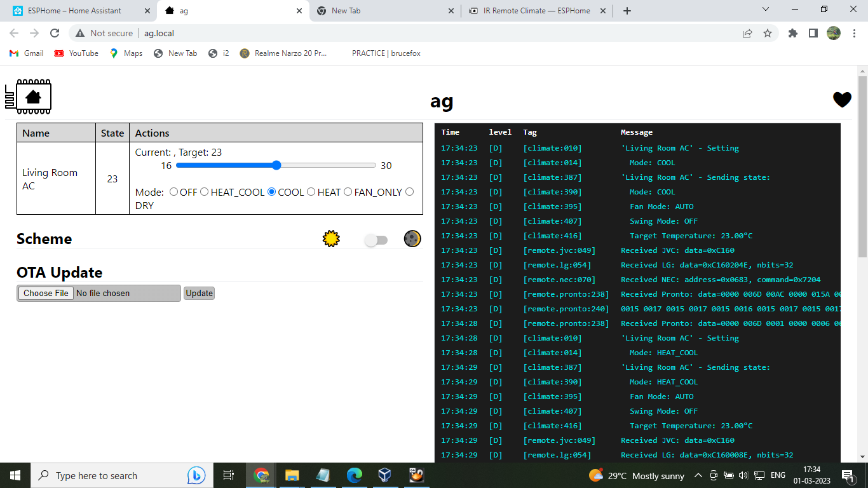Toggle the Scheme light/dark switch
Image resolution: width=868 pixels, height=488 pixels.
point(376,240)
